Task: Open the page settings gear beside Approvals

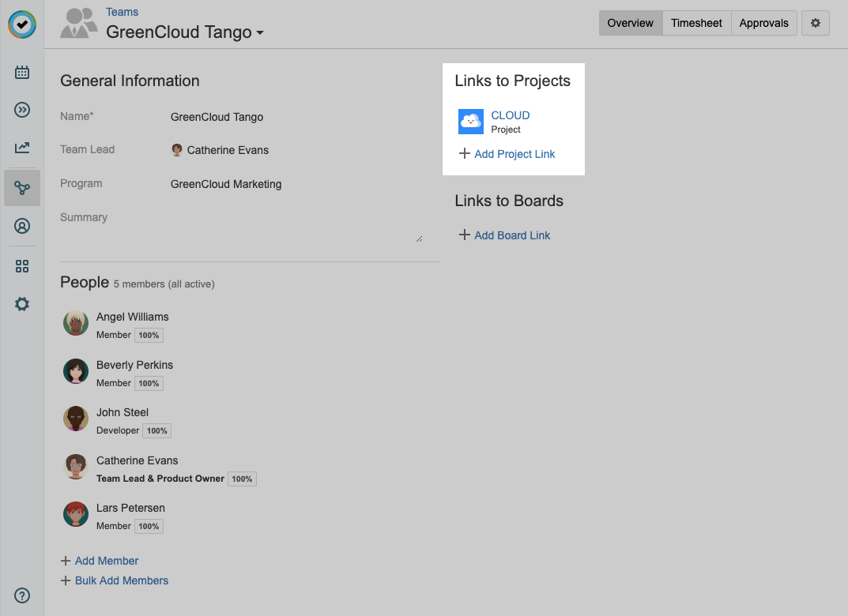Action: point(816,23)
